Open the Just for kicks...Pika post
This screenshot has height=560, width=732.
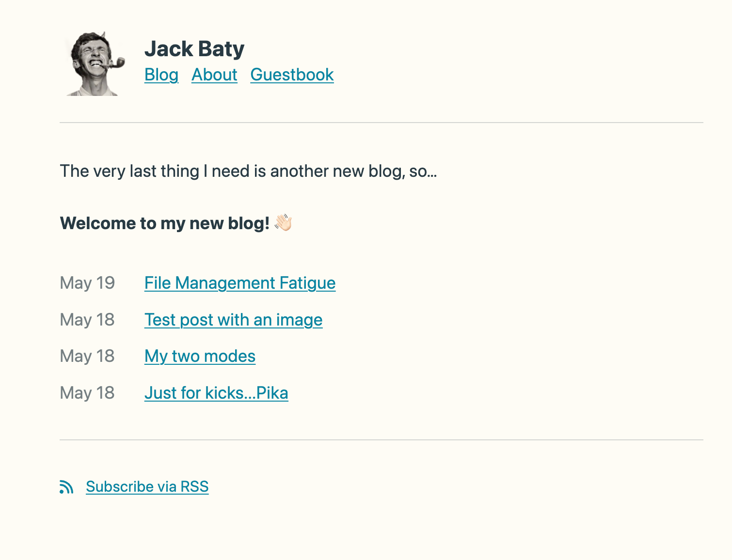(x=216, y=393)
